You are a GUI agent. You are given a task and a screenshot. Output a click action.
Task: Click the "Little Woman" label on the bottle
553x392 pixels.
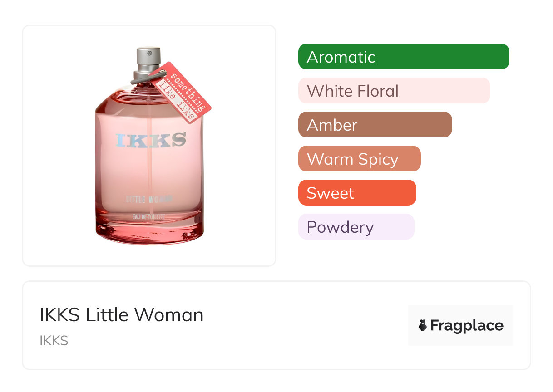tap(149, 199)
